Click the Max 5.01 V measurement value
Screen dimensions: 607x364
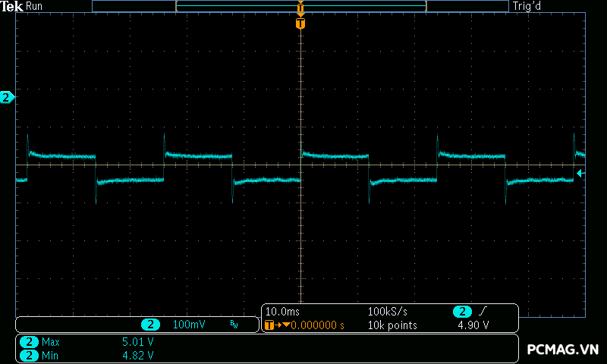(137, 342)
